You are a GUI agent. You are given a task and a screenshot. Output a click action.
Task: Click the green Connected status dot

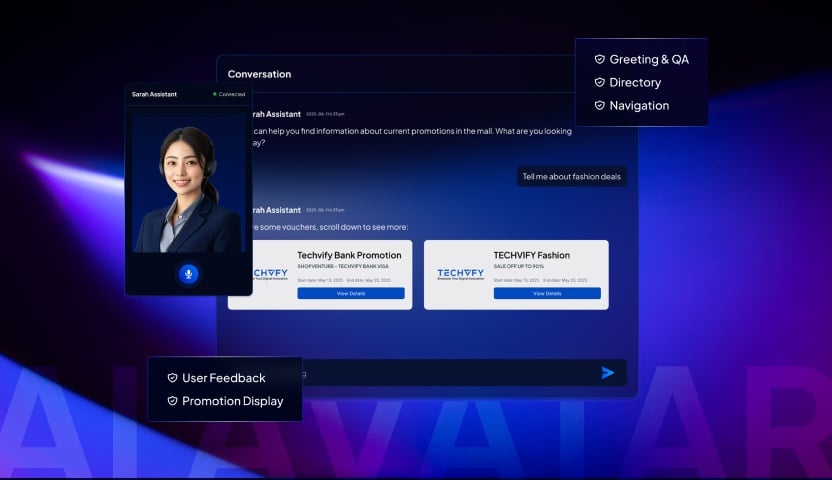pyautogui.click(x=214, y=94)
